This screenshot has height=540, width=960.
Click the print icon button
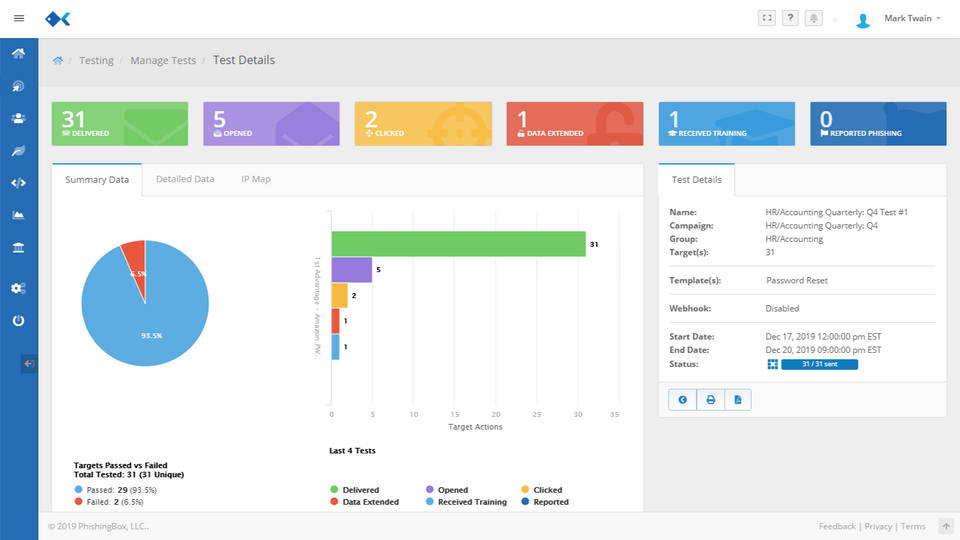point(710,399)
